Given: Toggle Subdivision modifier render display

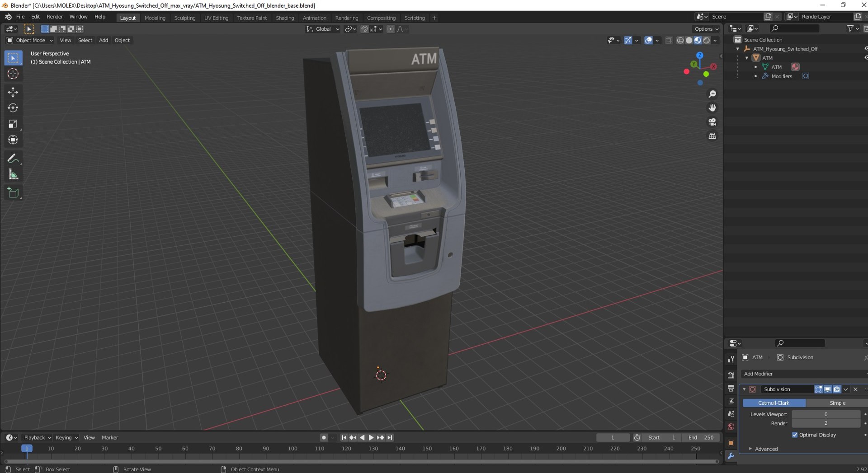Looking at the screenshot, I should pyautogui.click(x=837, y=389).
